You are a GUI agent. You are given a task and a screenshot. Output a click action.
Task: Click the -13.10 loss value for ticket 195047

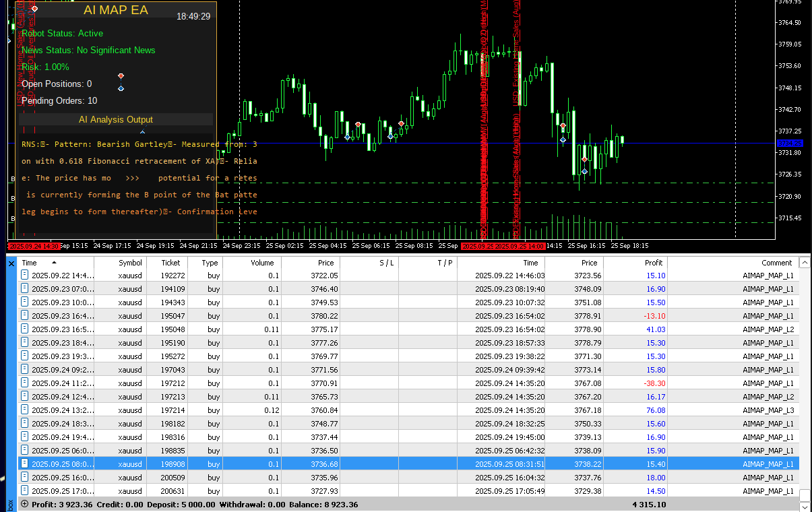(654, 316)
